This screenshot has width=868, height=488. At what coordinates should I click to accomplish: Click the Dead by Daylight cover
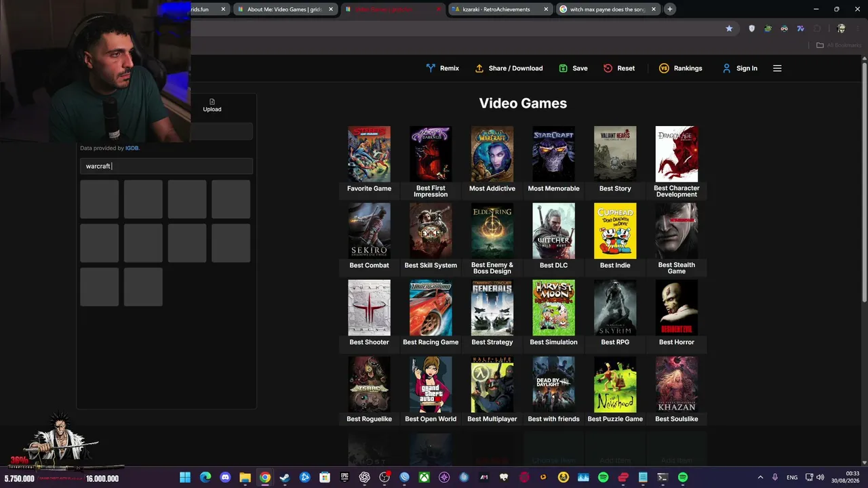[553, 384]
